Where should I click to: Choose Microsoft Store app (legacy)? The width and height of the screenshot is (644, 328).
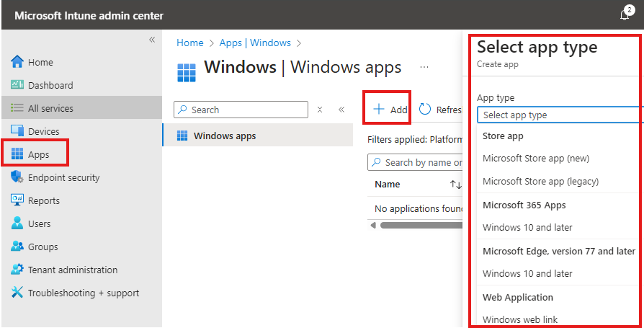coord(540,181)
